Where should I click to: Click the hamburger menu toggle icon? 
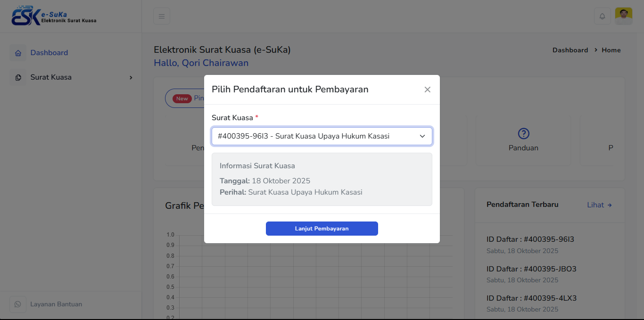click(x=162, y=16)
